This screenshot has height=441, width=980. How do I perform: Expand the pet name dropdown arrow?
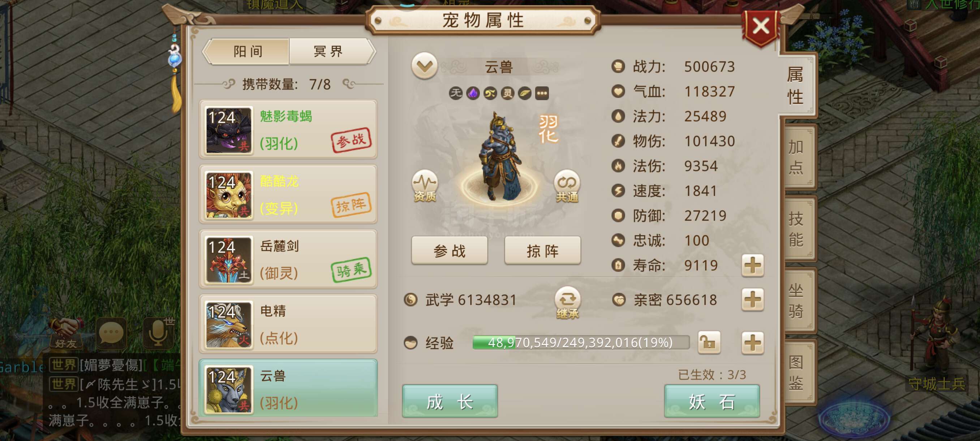pos(424,66)
